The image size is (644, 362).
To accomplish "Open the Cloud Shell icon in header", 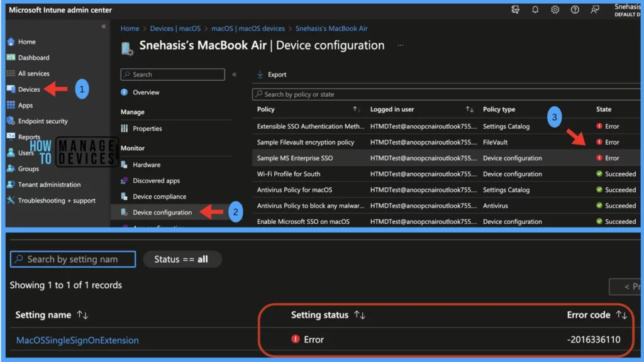I will pos(515,9).
